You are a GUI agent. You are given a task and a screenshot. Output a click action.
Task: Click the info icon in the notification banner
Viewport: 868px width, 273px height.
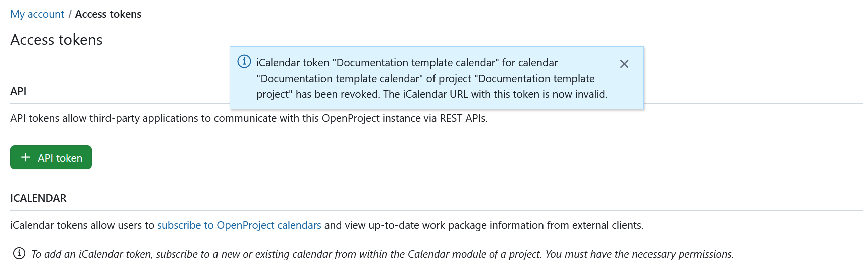click(244, 61)
